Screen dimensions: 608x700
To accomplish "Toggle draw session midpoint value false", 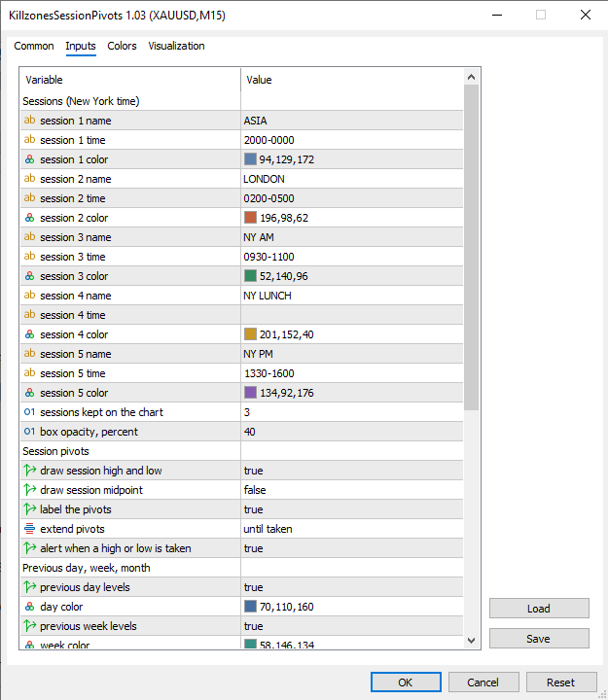I will point(351,490).
